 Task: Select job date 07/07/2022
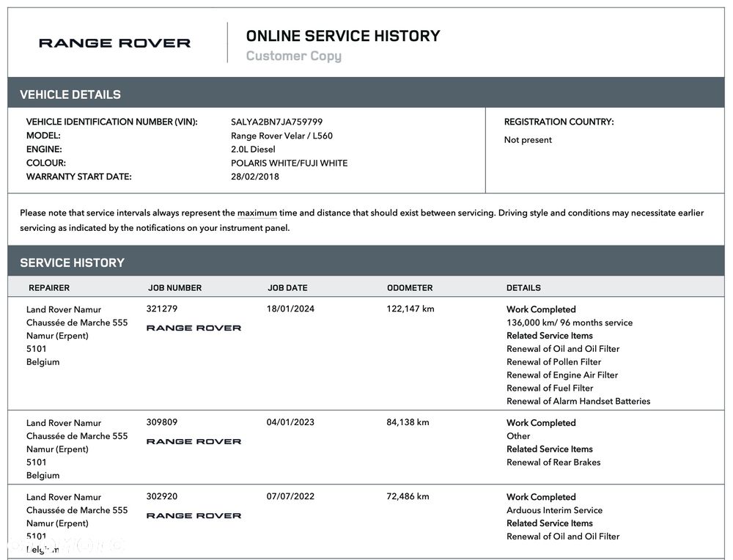pos(290,496)
